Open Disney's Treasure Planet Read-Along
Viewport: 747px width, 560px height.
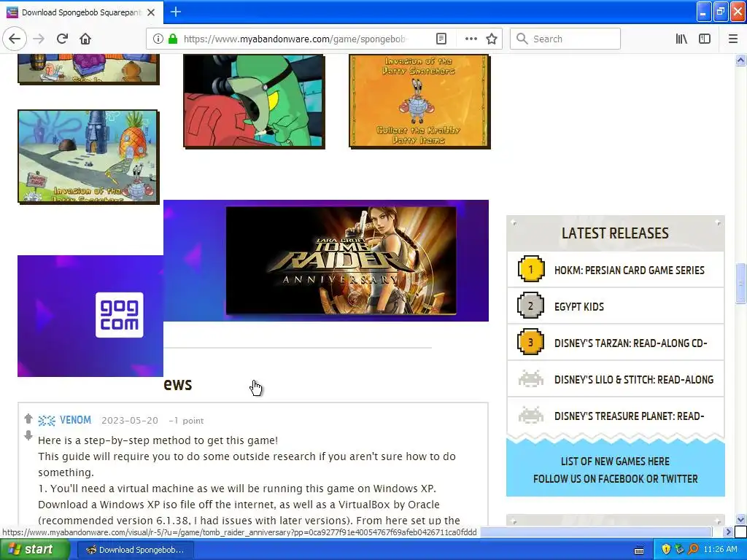630,416
